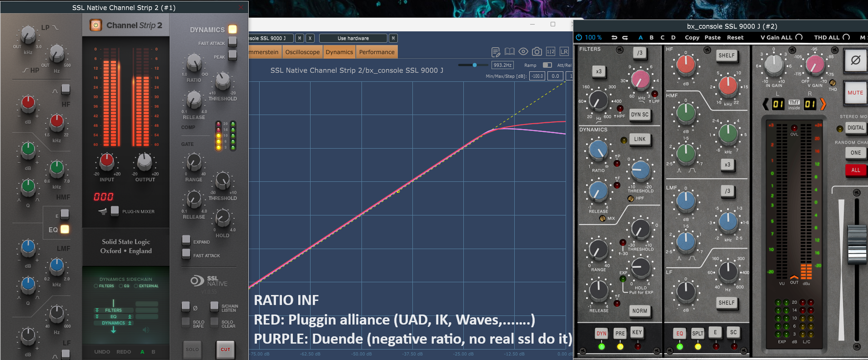Switch to the Performance tab
Viewport: 868px width, 360px height.
[x=377, y=52]
